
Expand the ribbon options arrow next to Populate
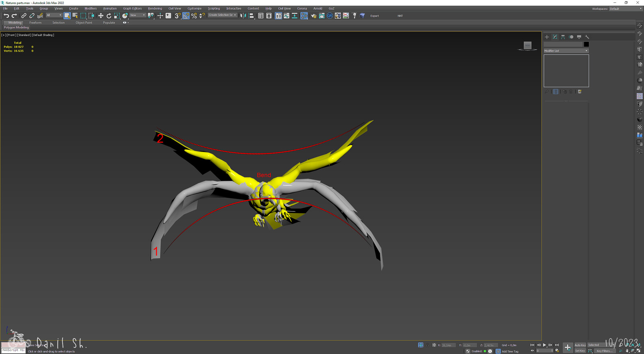point(126,23)
